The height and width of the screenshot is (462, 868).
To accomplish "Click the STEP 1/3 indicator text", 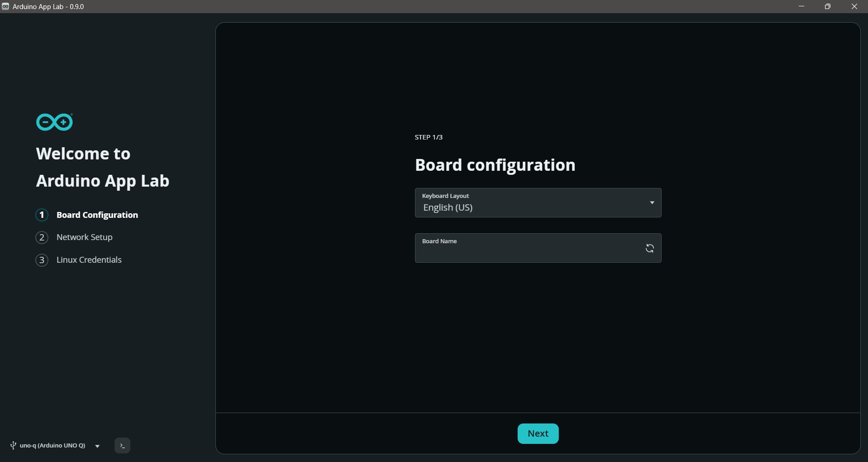I will pos(429,137).
